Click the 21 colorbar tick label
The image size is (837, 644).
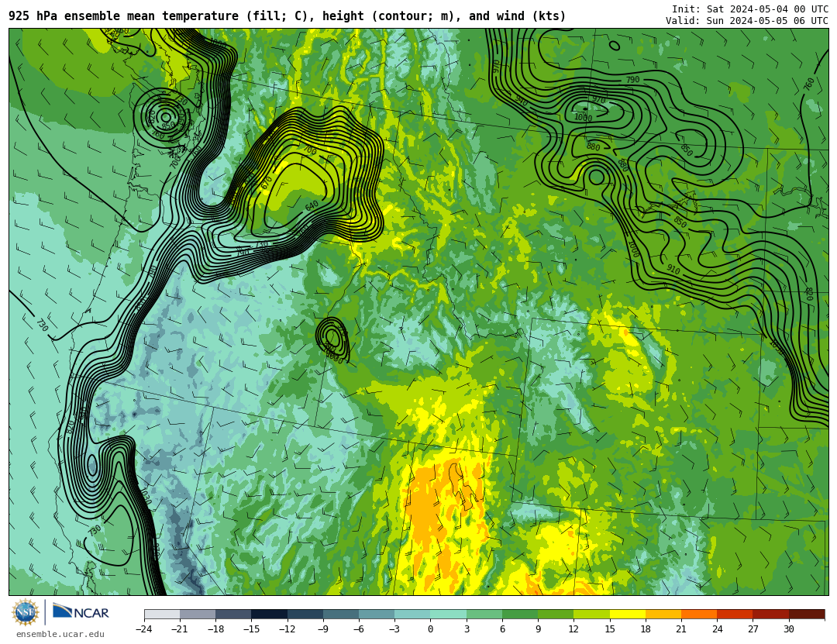coord(681,629)
